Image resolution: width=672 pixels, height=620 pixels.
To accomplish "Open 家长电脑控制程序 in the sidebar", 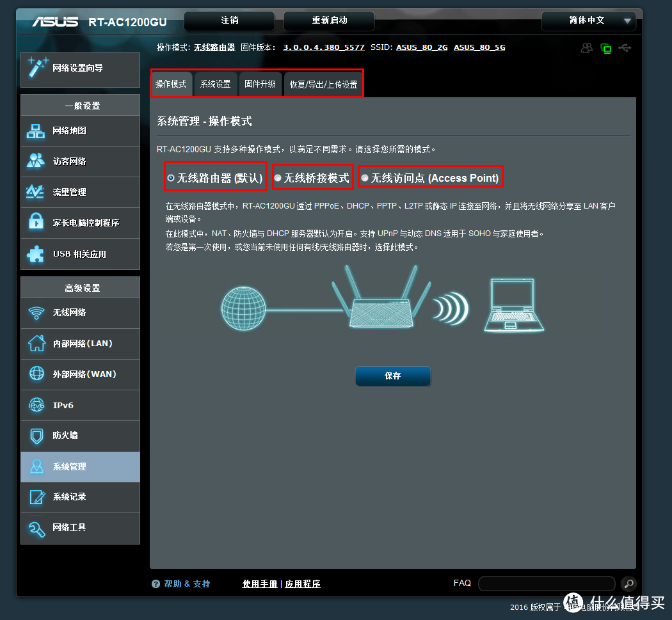I will point(80,223).
